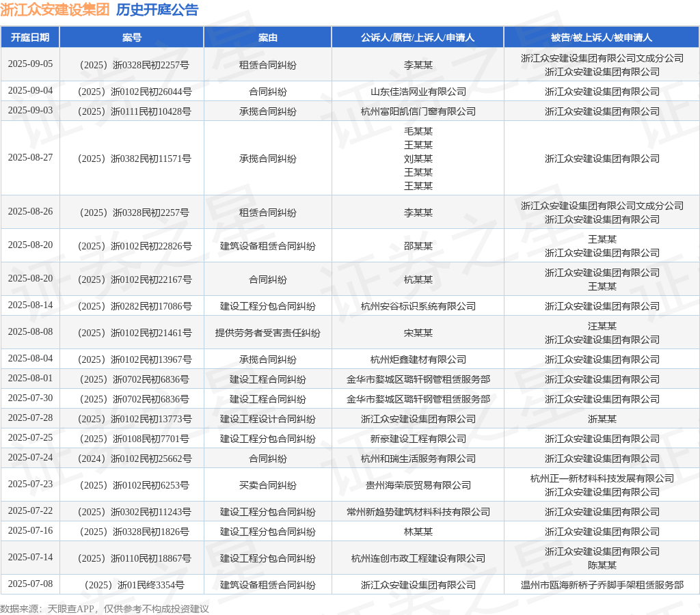Click case number (2025)浙0110民初18867号
Image resolution: width=700 pixels, height=615 pixels.
pyautogui.click(x=135, y=558)
